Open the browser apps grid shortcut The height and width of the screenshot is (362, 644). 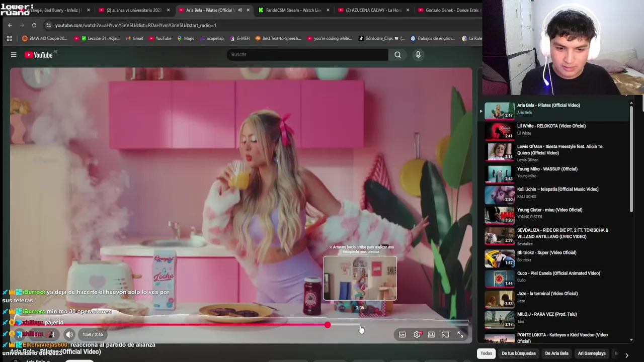click(x=9, y=38)
